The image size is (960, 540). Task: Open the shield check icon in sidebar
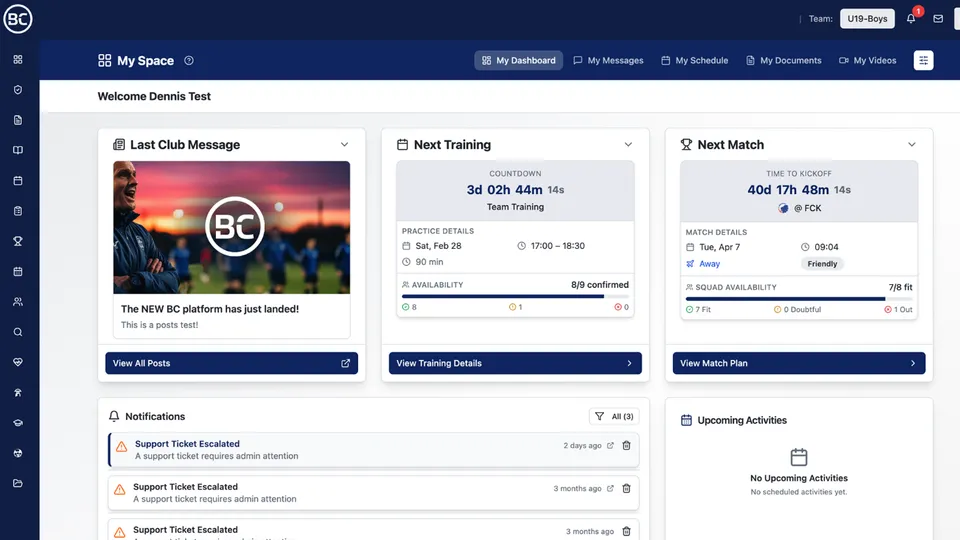click(18, 90)
